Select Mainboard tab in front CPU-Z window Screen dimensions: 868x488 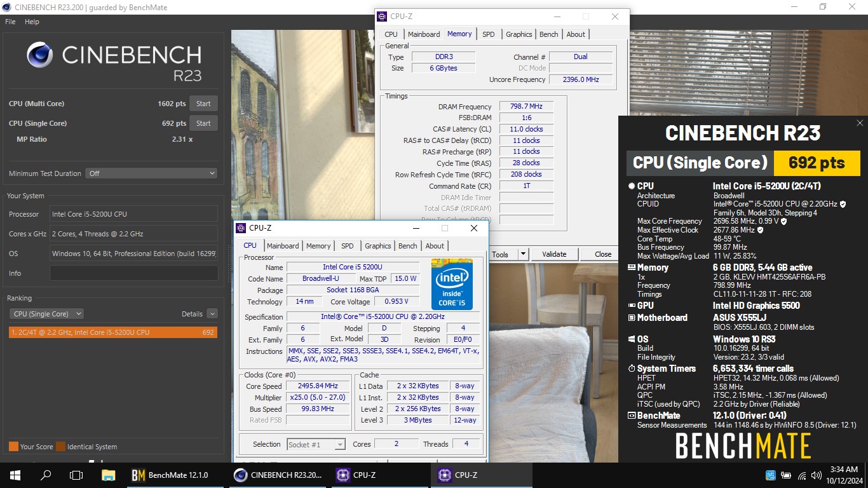(283, 246)
